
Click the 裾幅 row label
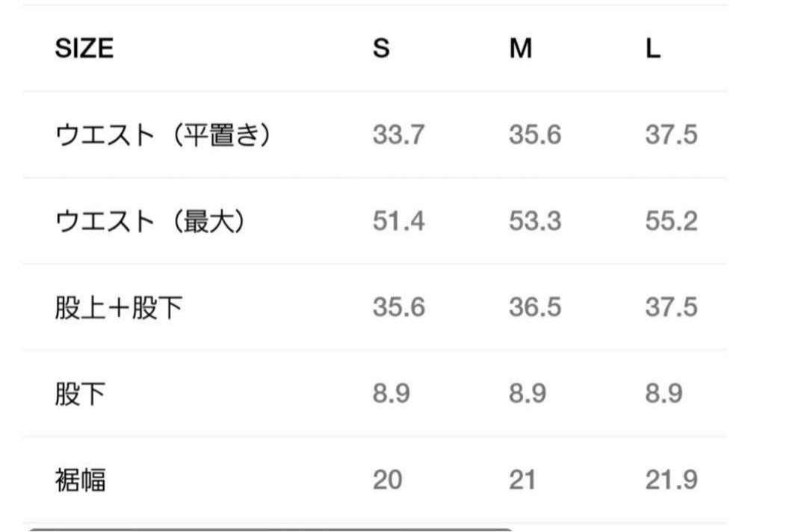[x=80, y=480]
